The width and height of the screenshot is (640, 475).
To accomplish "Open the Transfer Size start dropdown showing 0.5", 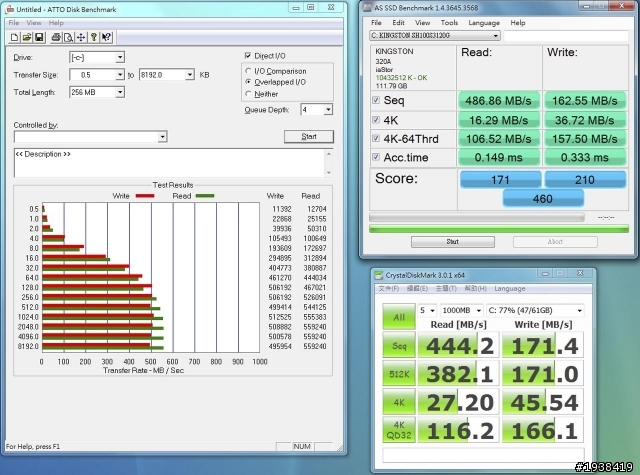I will coord(120,75).
